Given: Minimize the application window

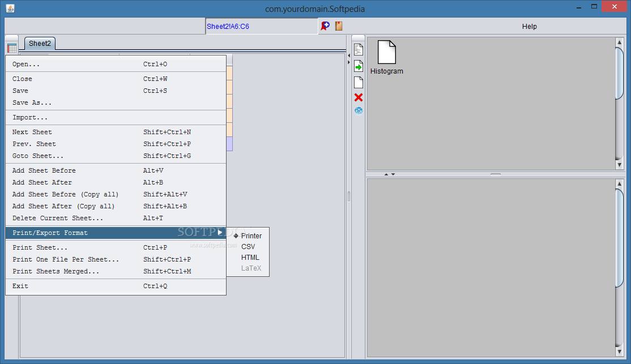Looking at the screenshot, I should [x=579, y=7].
